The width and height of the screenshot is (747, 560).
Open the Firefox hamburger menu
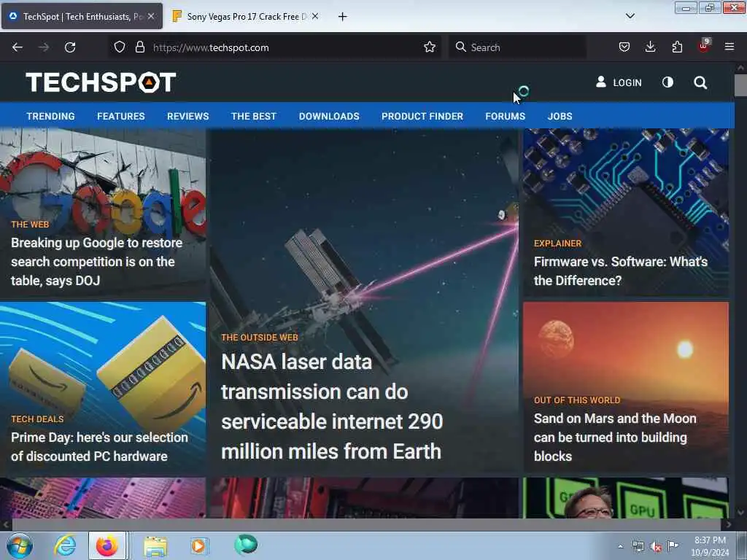[x=729, y=47]
